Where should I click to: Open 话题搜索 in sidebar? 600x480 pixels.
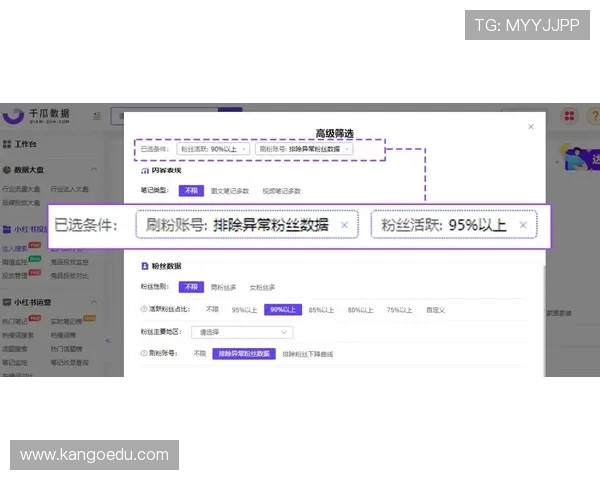15,349
